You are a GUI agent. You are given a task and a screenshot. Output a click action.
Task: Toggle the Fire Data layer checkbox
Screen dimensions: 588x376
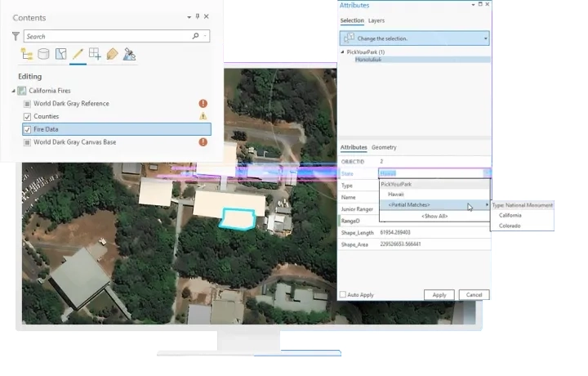tap(27, 129)
